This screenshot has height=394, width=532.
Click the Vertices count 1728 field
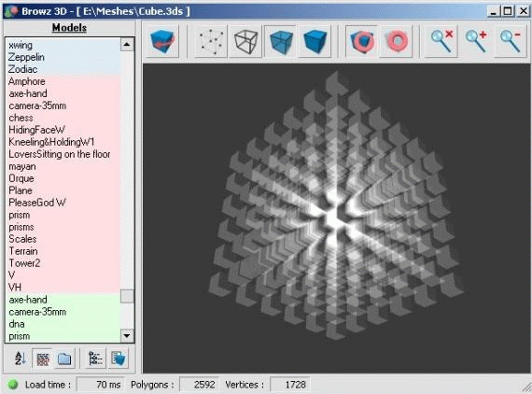pos(289,385)
